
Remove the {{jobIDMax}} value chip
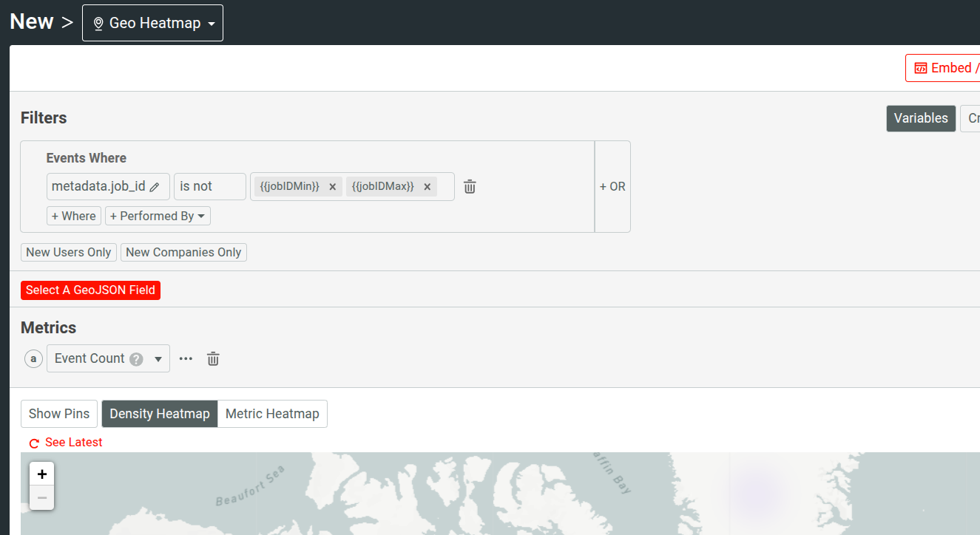click(x=428, y=186)
